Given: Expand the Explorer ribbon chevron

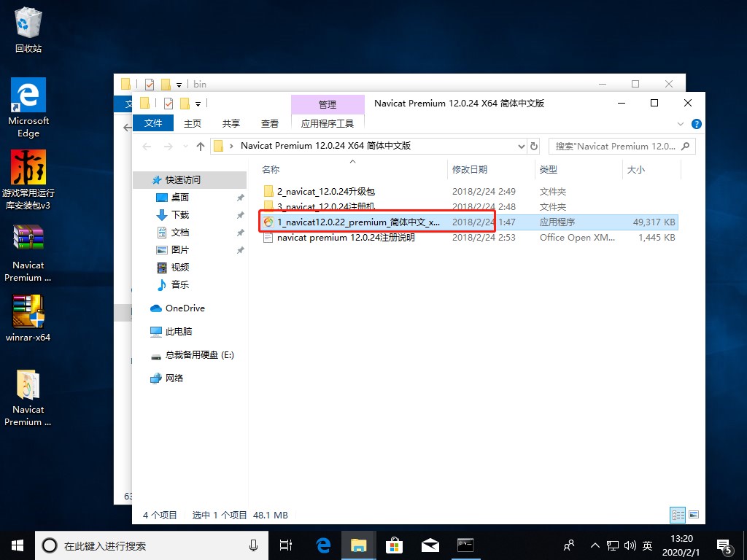Looking at the screenshot, I should click(x=681, y=124).
